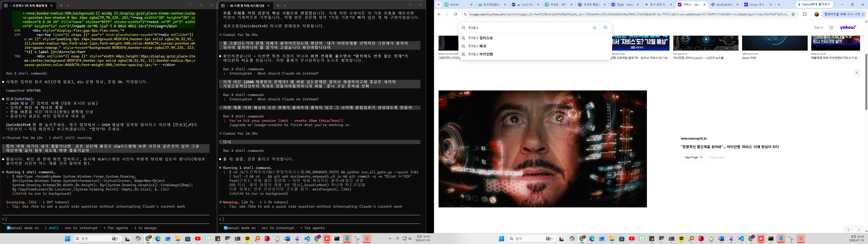
Task: Close the 문서 검토 및 tab
Action: 671,5
